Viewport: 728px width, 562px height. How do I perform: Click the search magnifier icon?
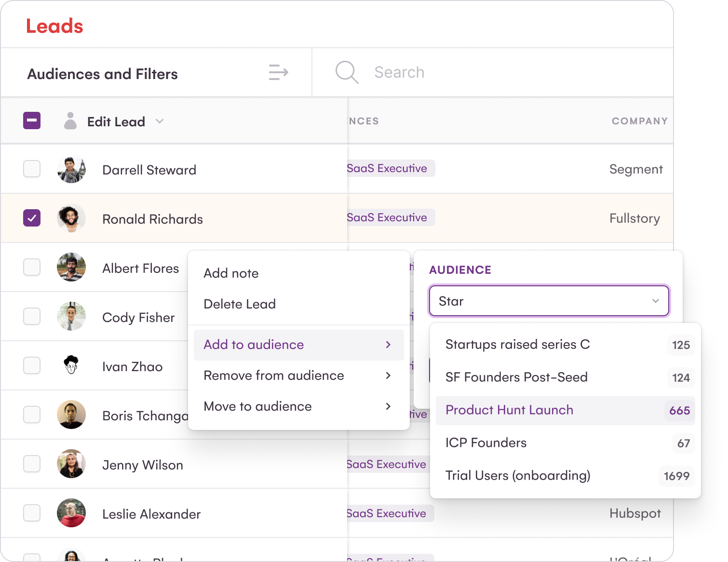tap(346, 72)
